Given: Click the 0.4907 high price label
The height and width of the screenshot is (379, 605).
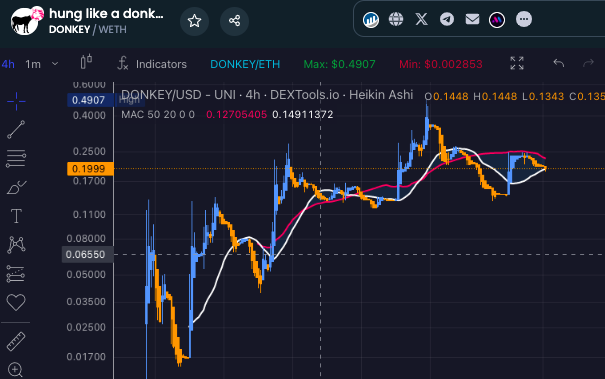Looking at the screenshot, I should tap(90, 100).
